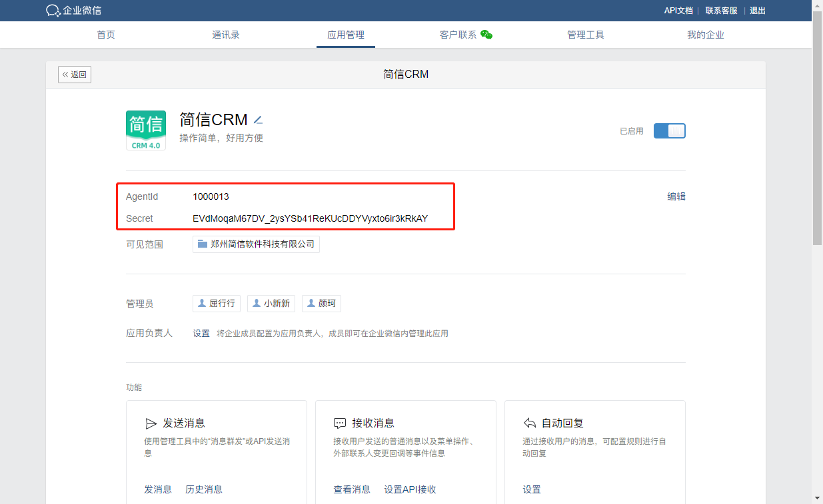Click the 企业微信 logo icon

pyautogui.click(x=53, y=11)
